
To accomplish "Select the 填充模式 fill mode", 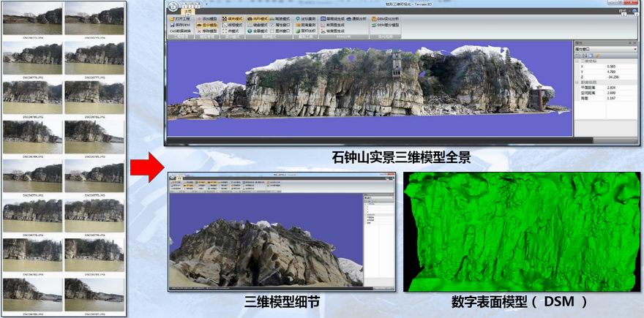I will pyautogui.click(x=233, y=19).
